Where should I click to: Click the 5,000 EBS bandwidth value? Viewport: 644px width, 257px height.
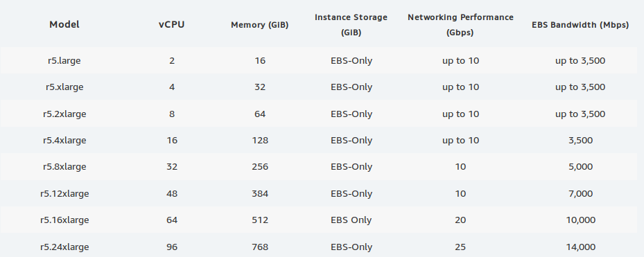[x=580, y=167]
